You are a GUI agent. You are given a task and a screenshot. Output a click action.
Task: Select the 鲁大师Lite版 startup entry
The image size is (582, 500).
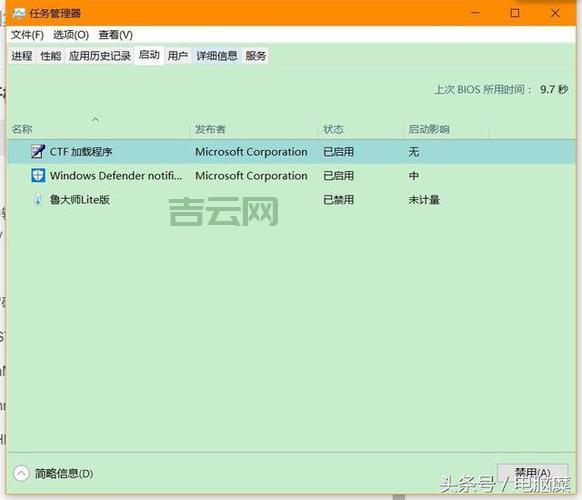point(79,200)
